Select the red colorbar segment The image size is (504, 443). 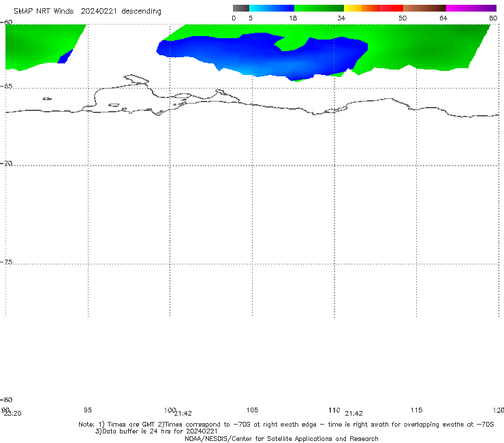[391, 8]
